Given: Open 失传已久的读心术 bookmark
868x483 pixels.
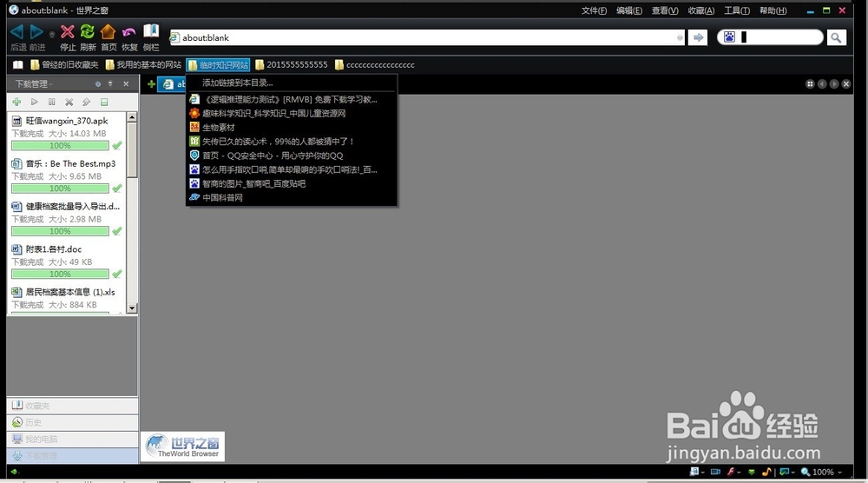Looking at the screenshot, I should point(292,142).
